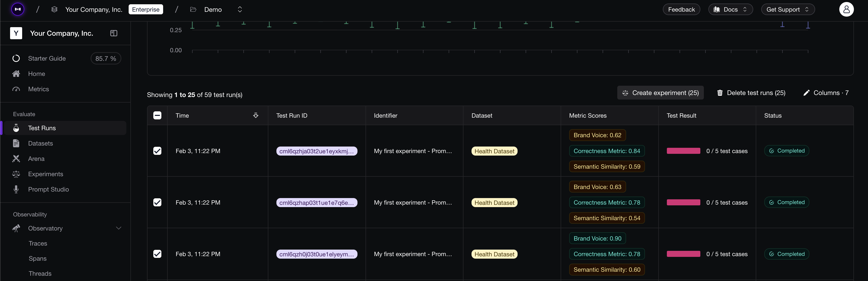Click the Arena crossed swords icon
The width and height of the screenshot is (868, 281).
(16, 159)
